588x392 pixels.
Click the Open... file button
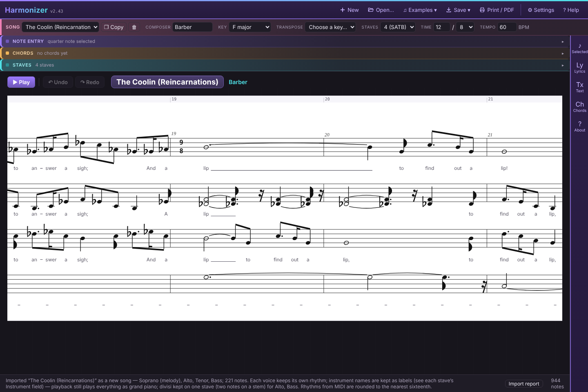(x=381, y=10)
